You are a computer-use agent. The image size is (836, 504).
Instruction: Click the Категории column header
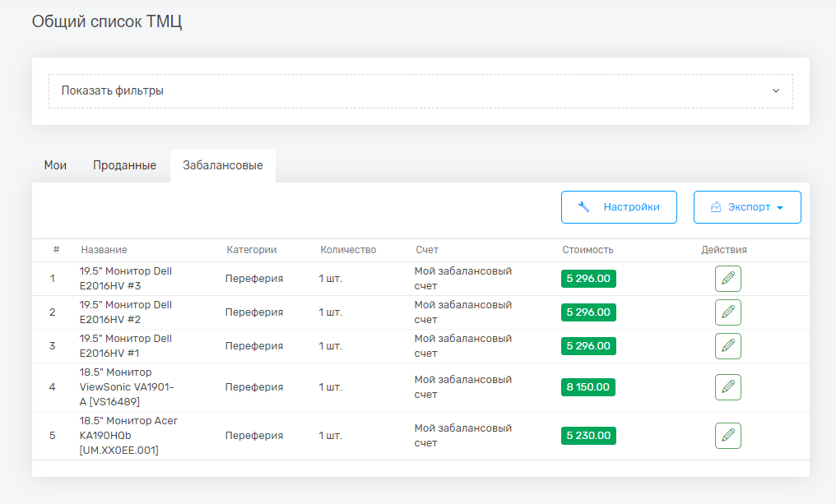[252, 250]
